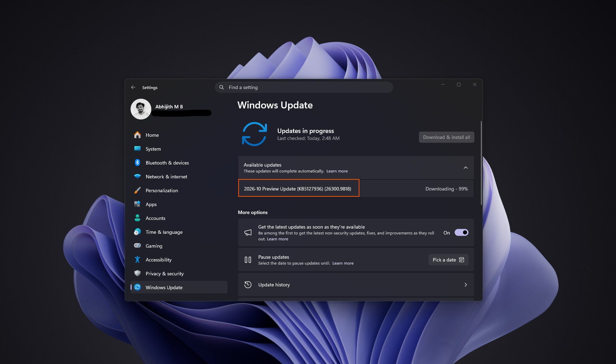Open the Pick a date dropdown
616x364 pixels.
448,260
